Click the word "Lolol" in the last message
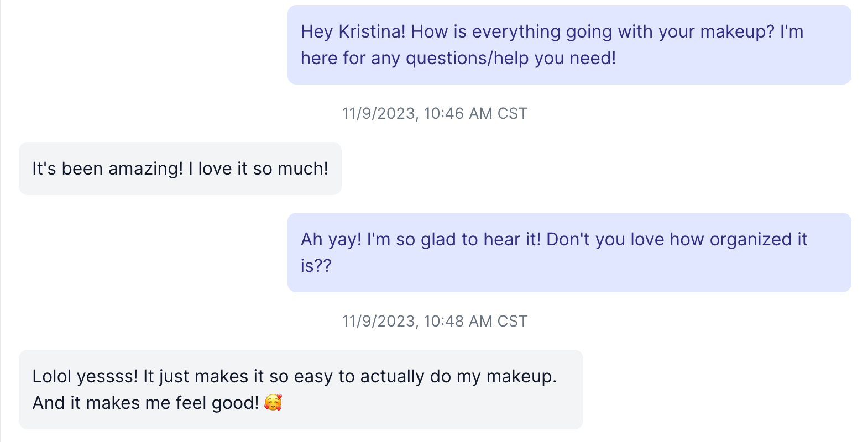Image resolution: width=868 pixels, height=442 pixels. [52, 376]
